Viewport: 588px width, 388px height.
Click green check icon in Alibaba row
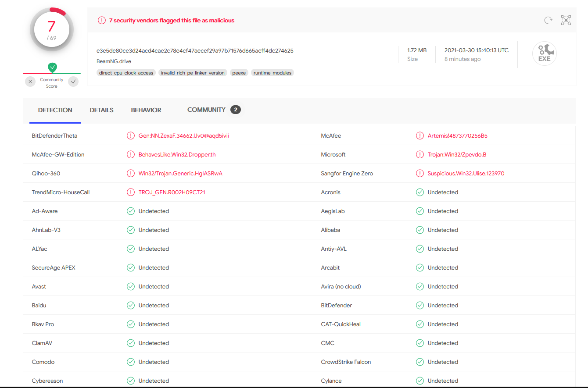pyautogui.click(x=420, y=230)
